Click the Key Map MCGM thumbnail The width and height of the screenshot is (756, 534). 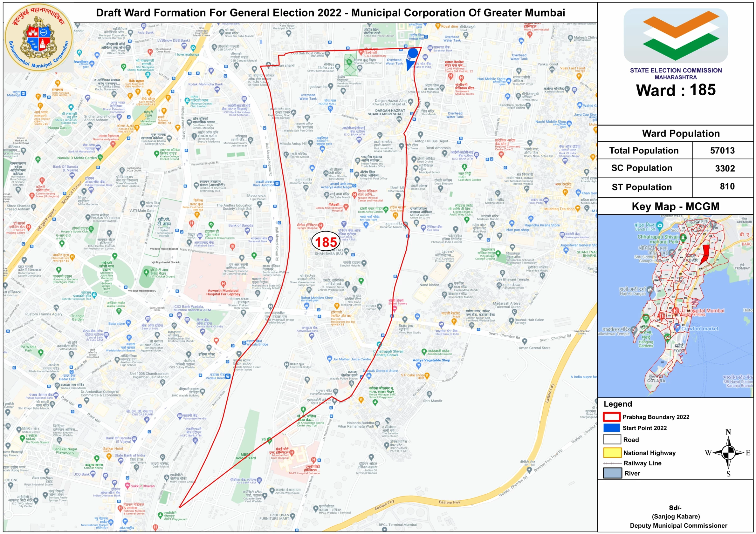point(675,306)
